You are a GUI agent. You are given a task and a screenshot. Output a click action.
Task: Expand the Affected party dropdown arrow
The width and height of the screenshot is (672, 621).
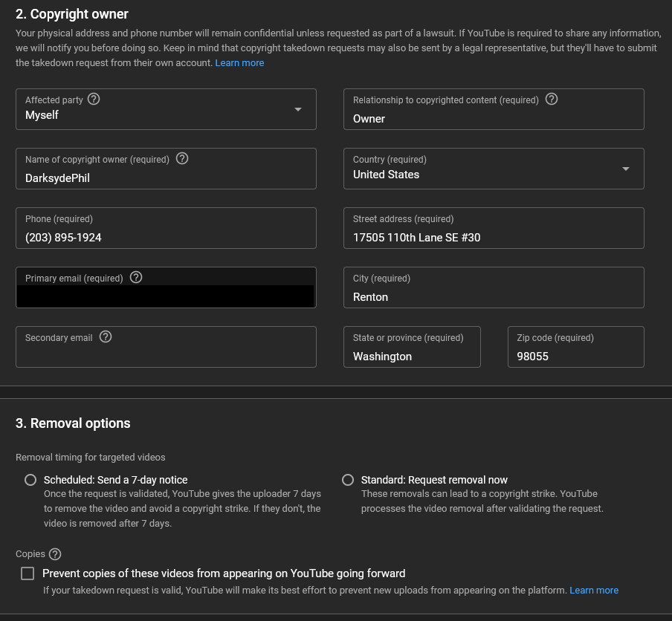(298, 109)
